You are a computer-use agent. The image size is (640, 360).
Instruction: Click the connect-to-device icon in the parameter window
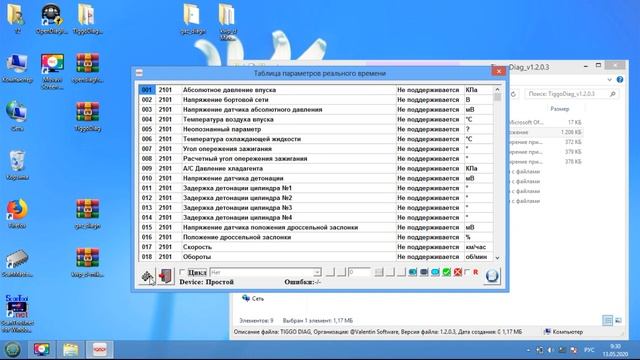(x=147, y=276)
